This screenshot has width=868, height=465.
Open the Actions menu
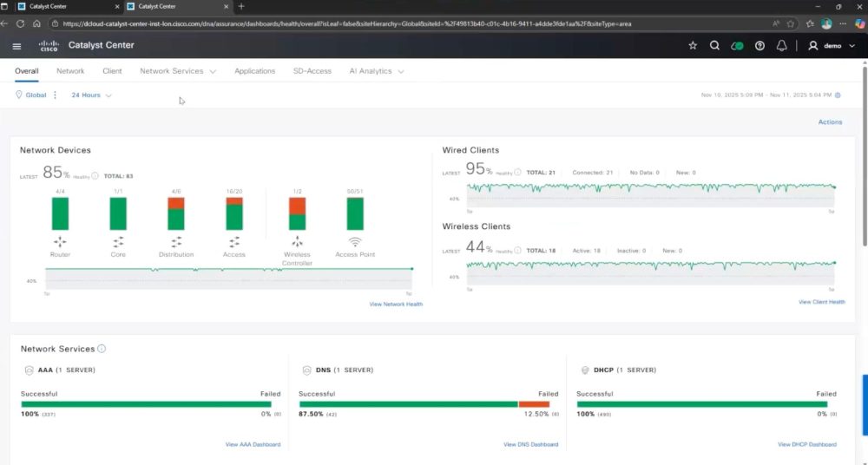(830, 121)
